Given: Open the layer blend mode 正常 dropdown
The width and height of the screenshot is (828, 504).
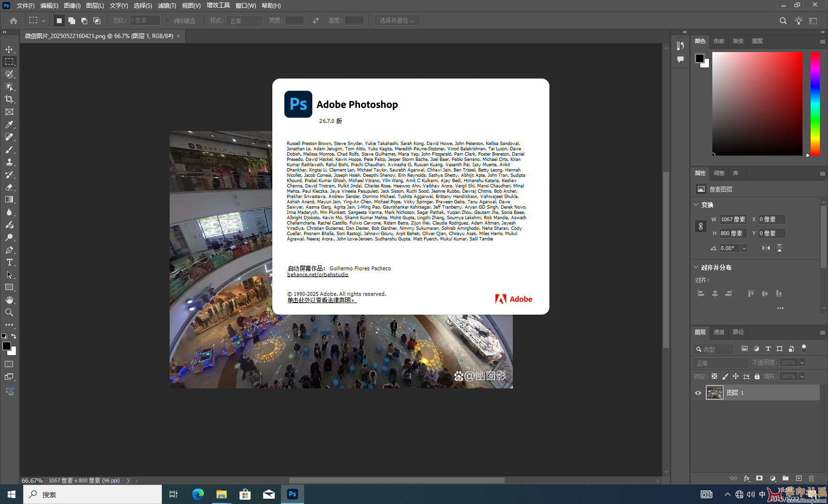Looking at the screenshot, I should (x=720, y=363).
